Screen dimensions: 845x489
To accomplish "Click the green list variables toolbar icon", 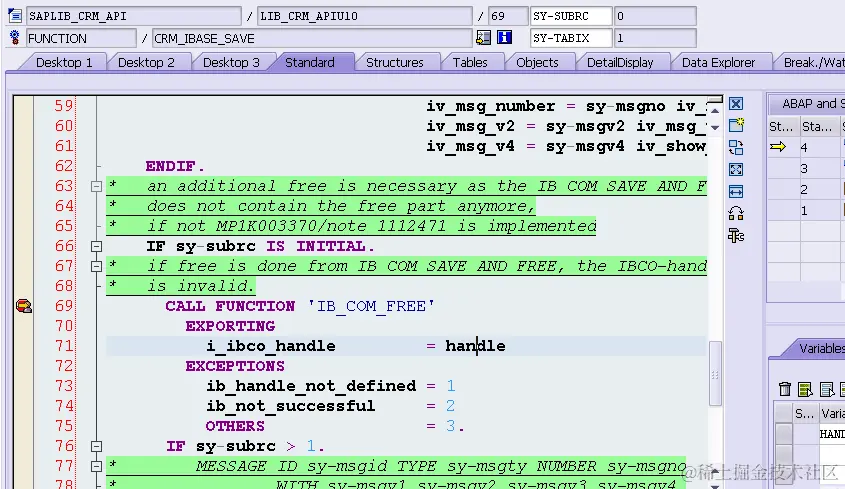I will 805,388.
